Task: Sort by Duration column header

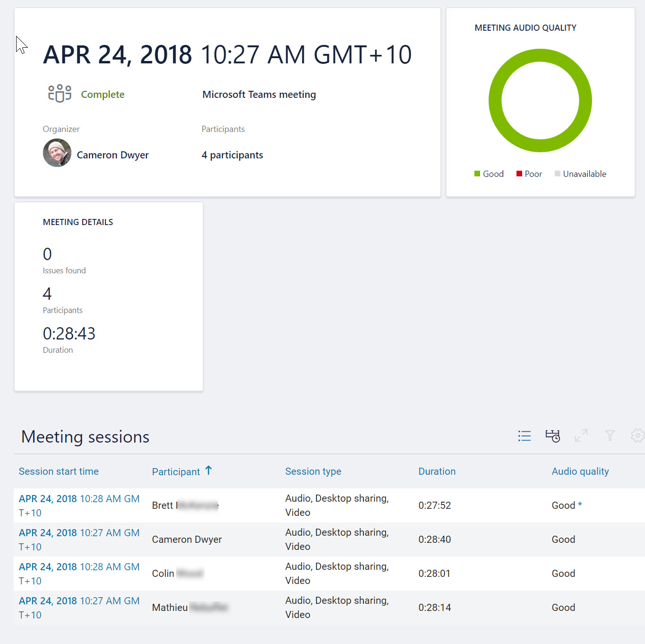Action: coord(437,471)
